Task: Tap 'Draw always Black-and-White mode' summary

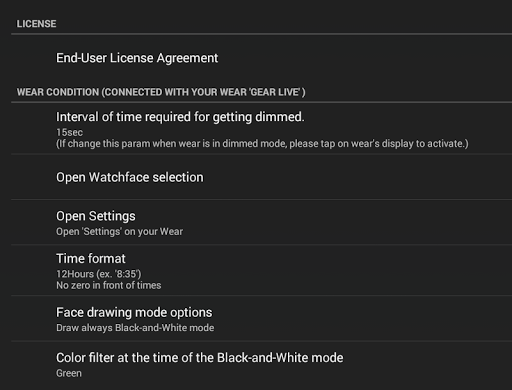Action: click(135, 328)
